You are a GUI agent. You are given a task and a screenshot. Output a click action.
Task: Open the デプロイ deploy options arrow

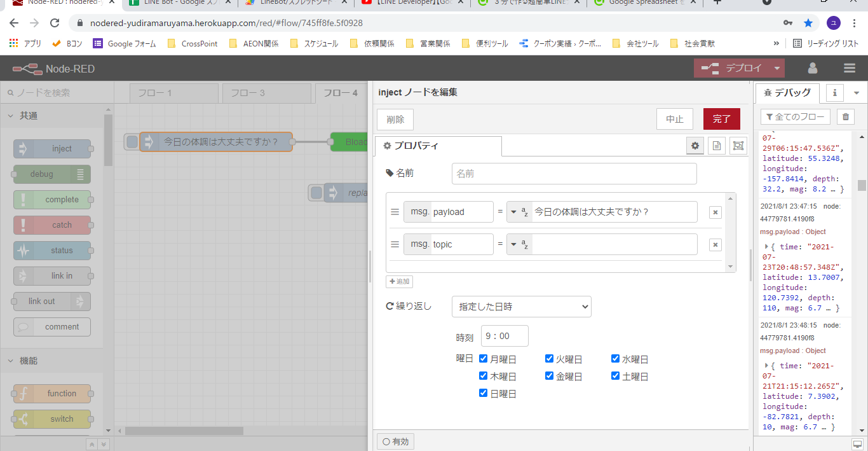pyautogui.click(x=777, y=68)
